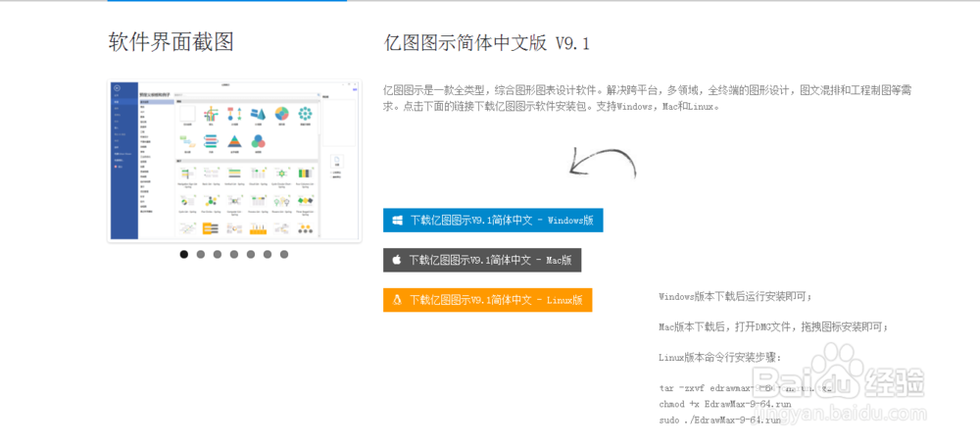Click the heading 软件界面截图
Image resolution: width=980 pixels, height=447 pixels.
coord(171,42)
